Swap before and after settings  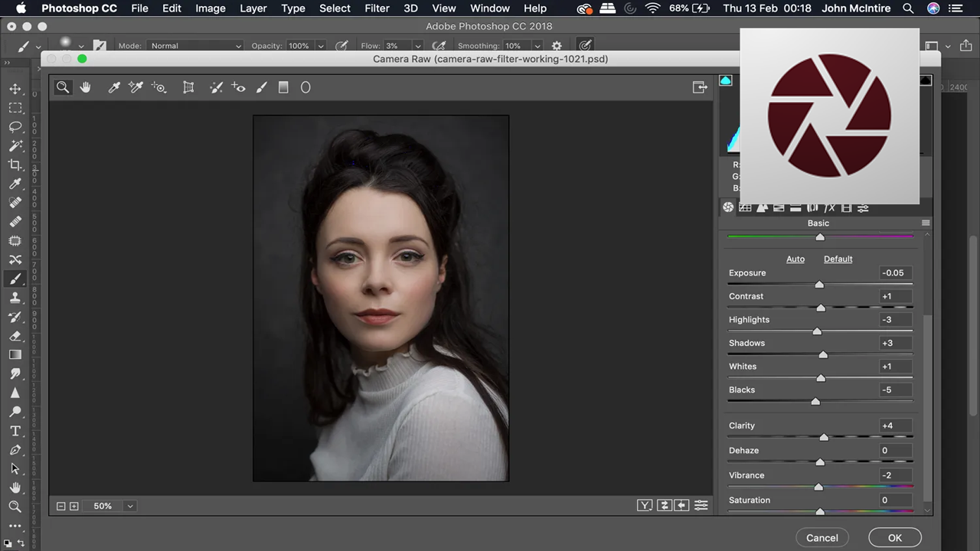point(664,505)
